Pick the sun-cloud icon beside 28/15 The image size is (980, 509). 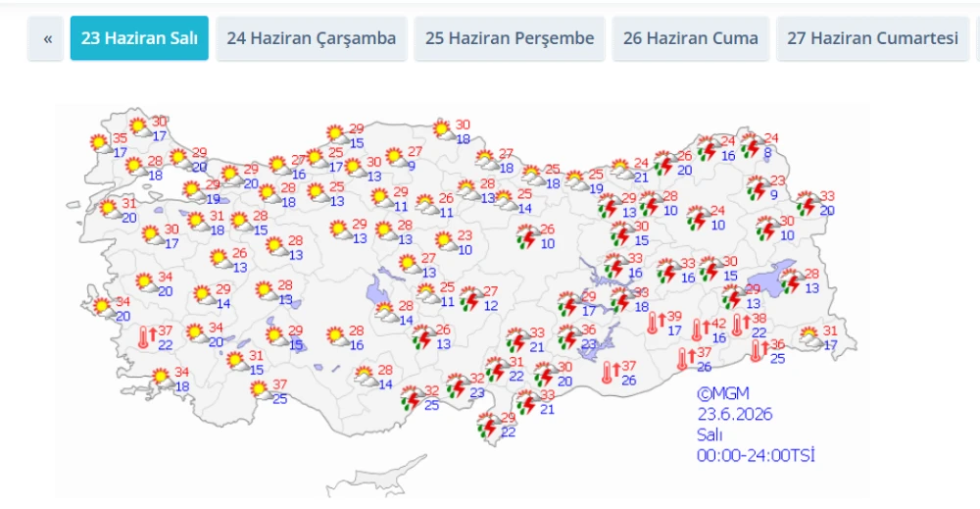[x=242, y=222]
